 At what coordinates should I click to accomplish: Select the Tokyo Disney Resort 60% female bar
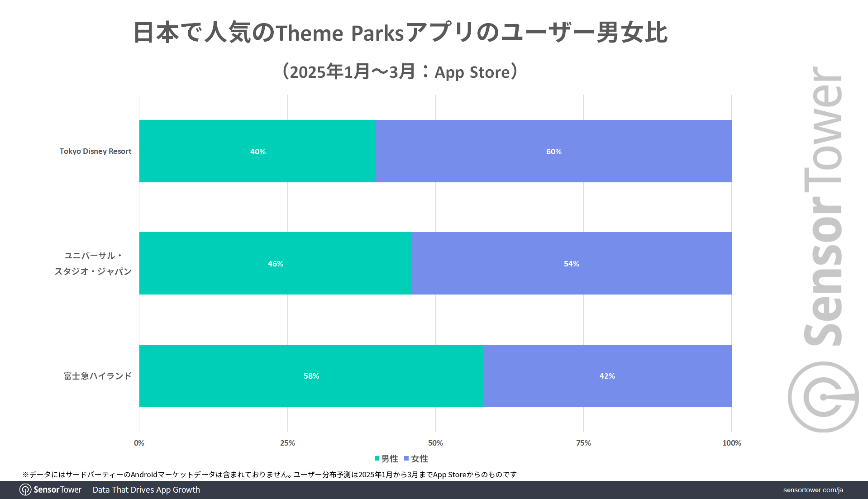[x=553, y=151]
